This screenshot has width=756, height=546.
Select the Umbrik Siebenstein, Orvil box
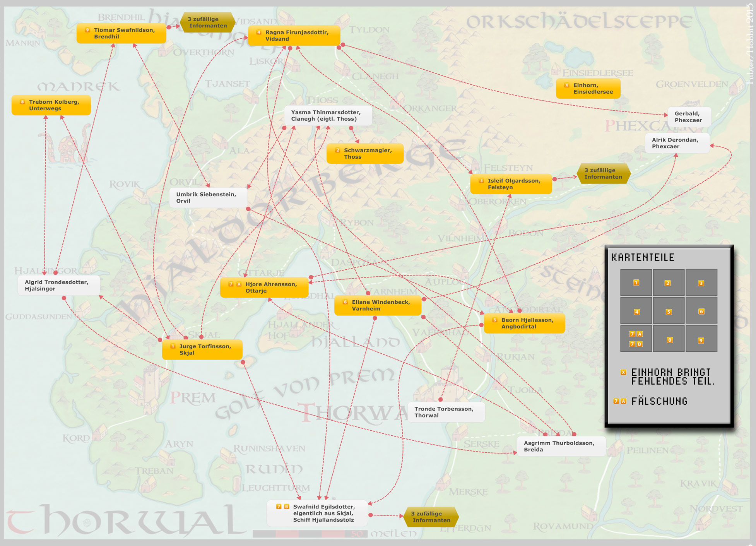tap(209, 197)
